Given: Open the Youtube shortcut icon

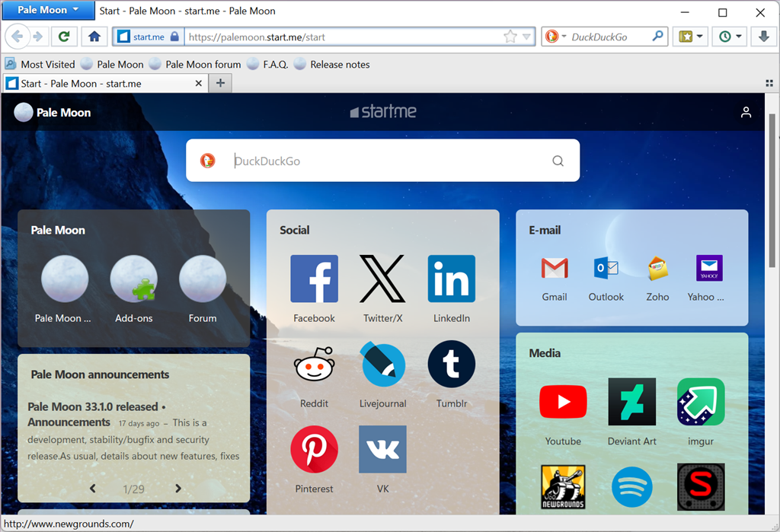Looking at the screenshot, I should coord(563,402).
